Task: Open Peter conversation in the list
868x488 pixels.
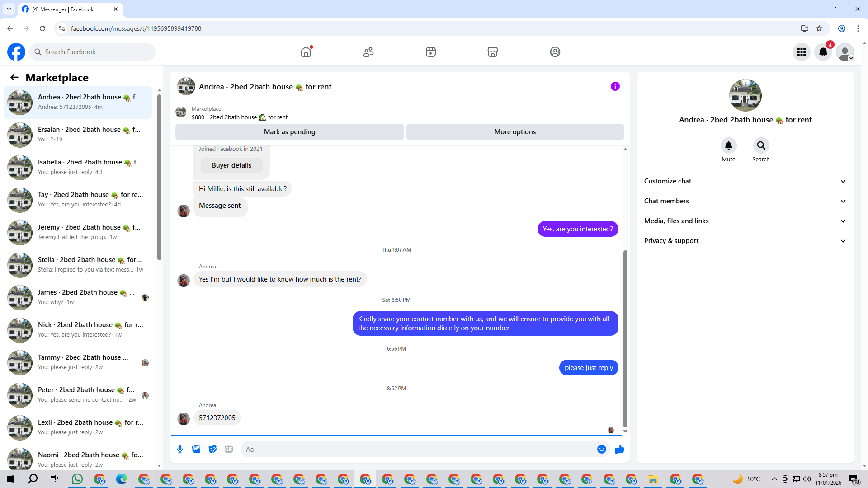Action: (78, 395)
